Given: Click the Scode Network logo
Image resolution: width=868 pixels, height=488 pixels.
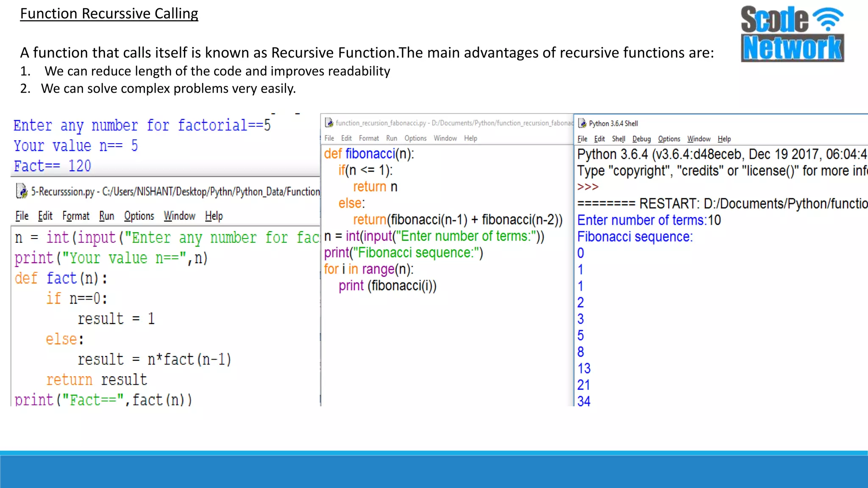Looking at the screenshot, I should (792, 34).
